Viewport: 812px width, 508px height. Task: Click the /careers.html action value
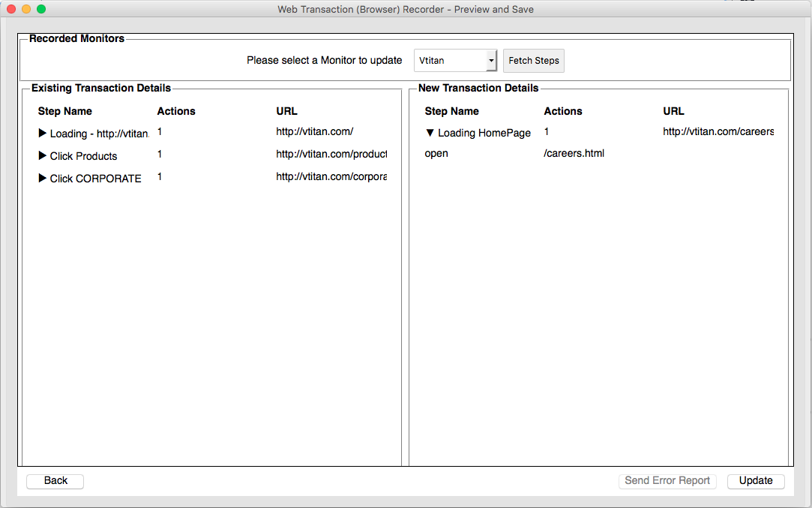[574, 153]
